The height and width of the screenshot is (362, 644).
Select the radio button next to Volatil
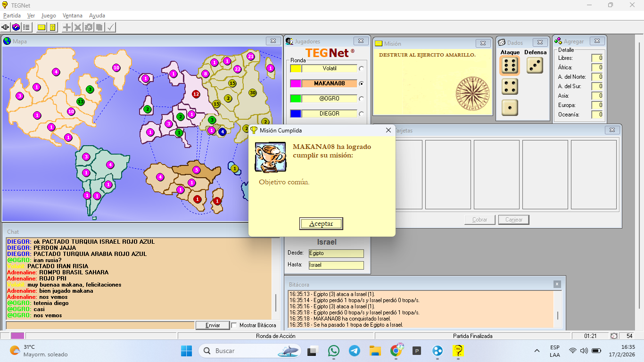tap(362, 68)
